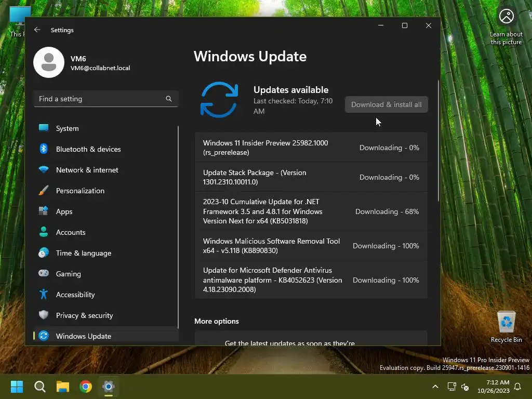Open the clock showing 7:12 AM
The image size is (532, 399).
pos(494,387)
